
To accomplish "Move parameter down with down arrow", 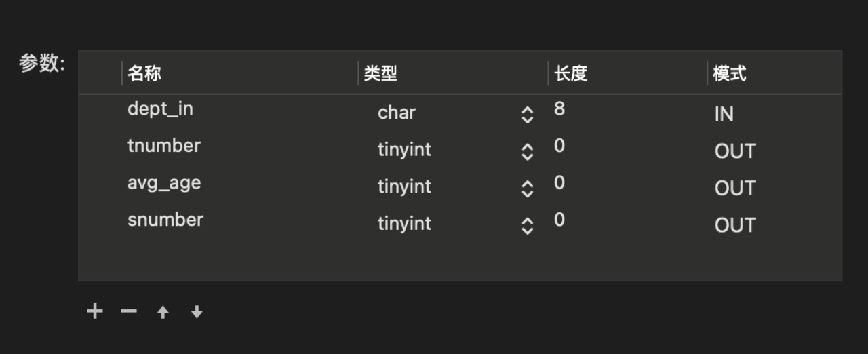I will (197, 312).
